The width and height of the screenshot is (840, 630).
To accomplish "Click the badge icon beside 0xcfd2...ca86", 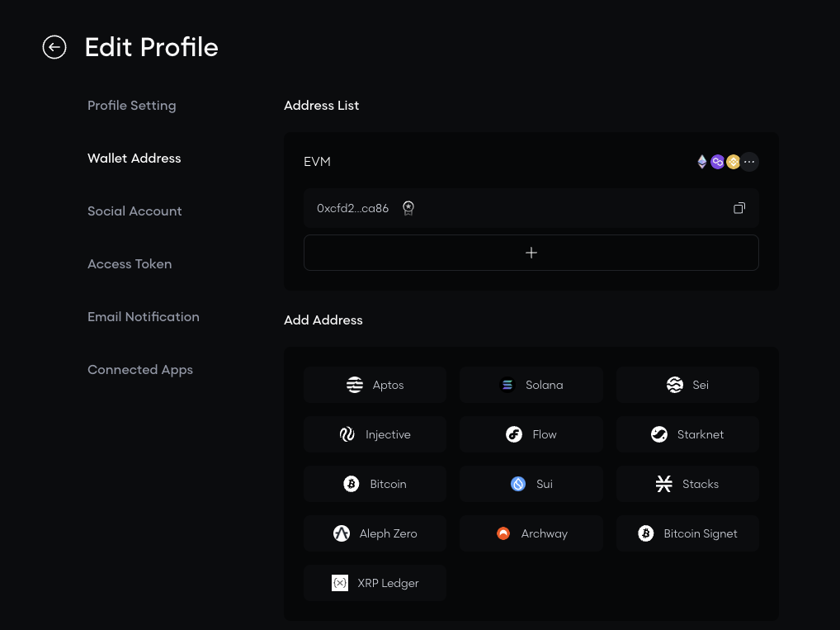I will [408, 208].
